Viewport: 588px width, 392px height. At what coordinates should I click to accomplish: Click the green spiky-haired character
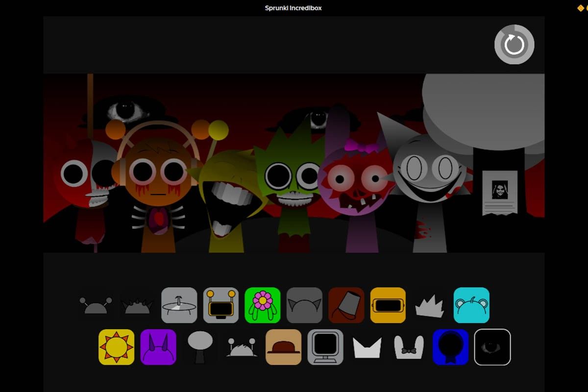tap(293, 189)
